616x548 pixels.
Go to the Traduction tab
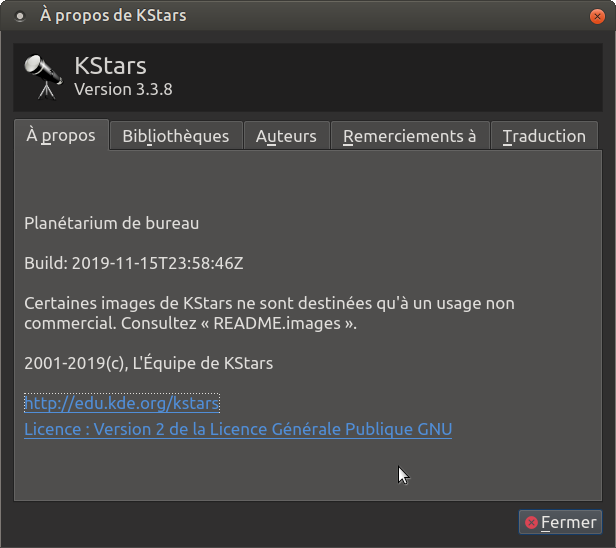544,136
